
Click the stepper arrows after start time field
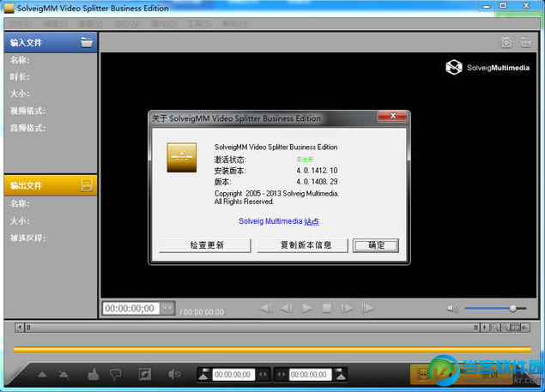pyautogui.click(x=263, y=375)
